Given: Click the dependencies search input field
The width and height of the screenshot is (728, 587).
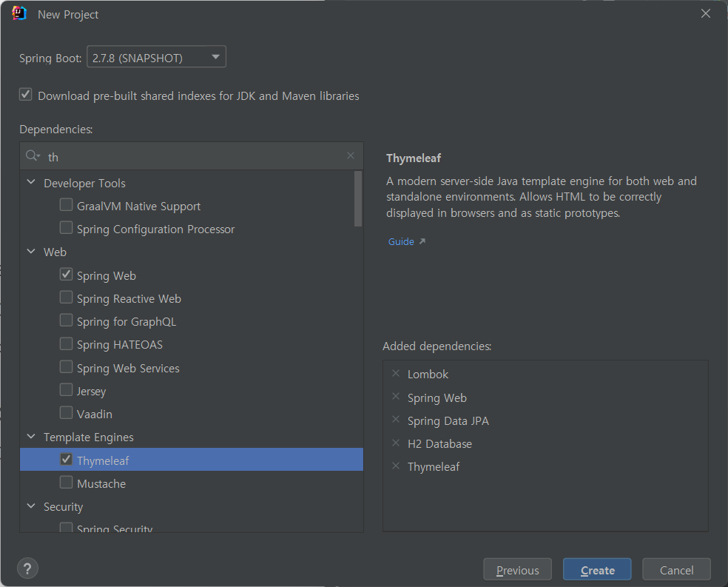Looking at the screenshot, I should point(192,156).
